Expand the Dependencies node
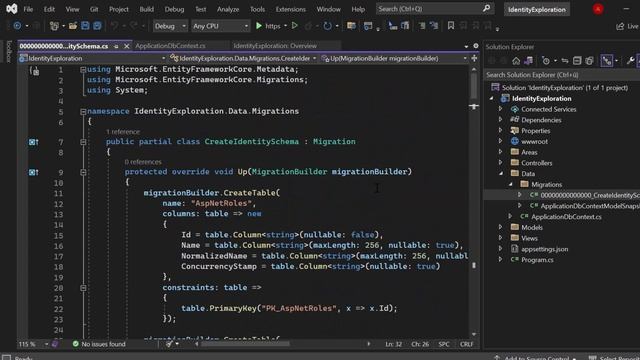640x360 pixels. point(501,120)
